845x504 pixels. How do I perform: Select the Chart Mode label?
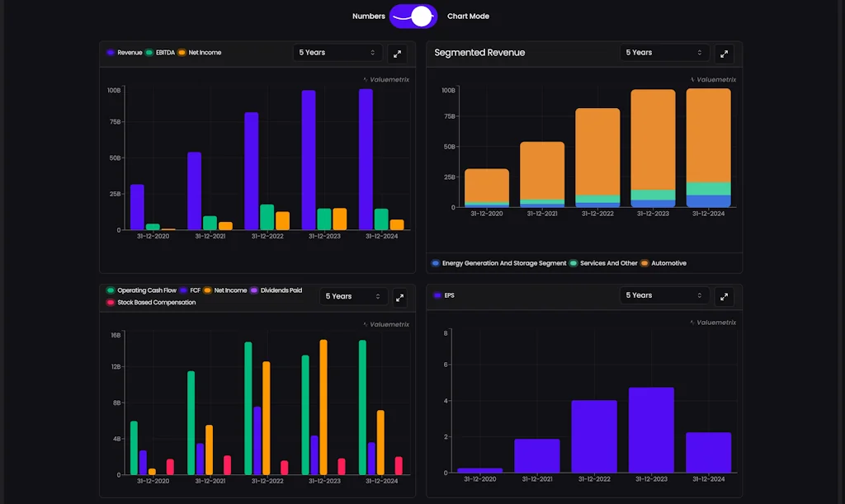click(468, 16)
